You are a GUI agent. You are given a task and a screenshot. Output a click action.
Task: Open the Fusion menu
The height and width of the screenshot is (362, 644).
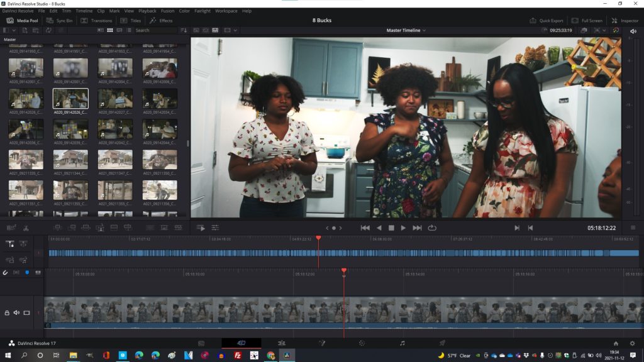click(x=167, y=11)
